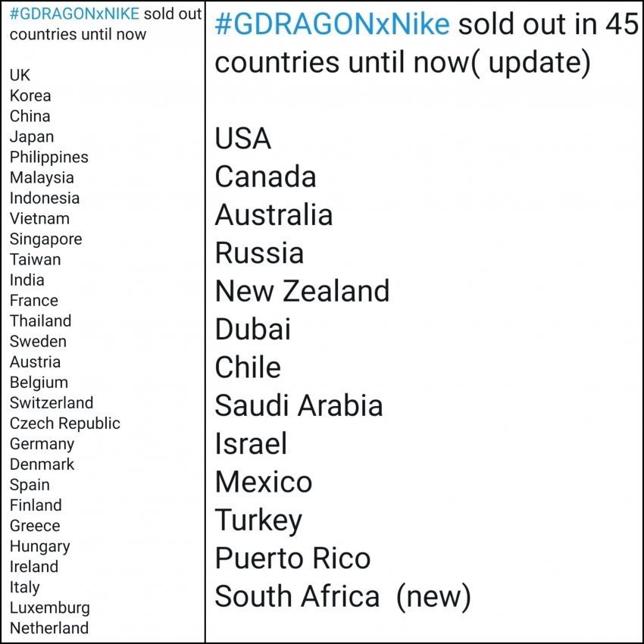Click the word Korea in the list

point(30,95)
